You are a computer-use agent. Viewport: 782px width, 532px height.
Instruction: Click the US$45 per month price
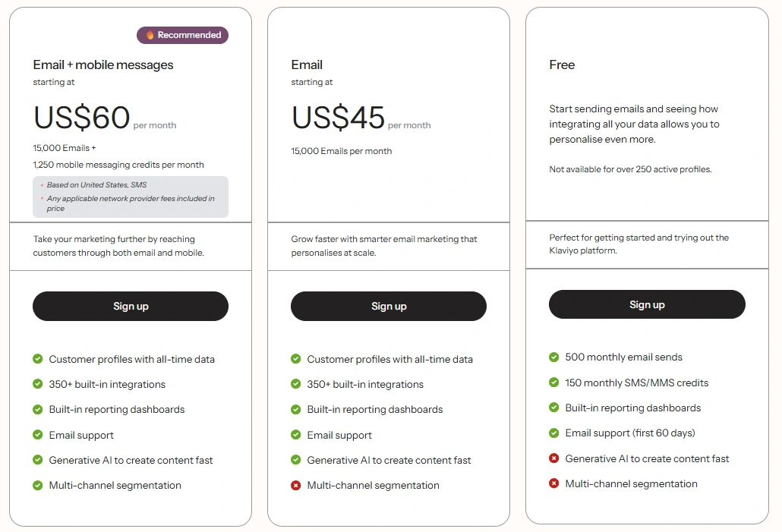[339, 118]
